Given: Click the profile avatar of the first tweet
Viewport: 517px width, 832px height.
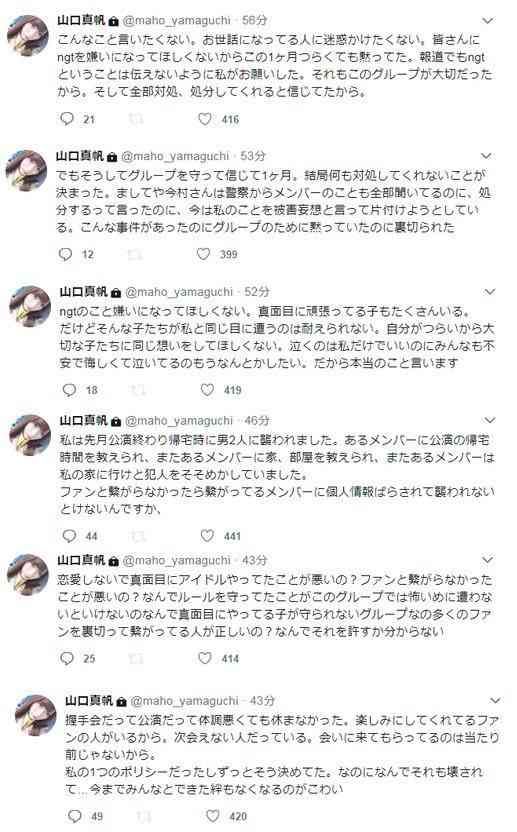Looking at the screenshot, I should pyautogui.click(x=29, y=36).
